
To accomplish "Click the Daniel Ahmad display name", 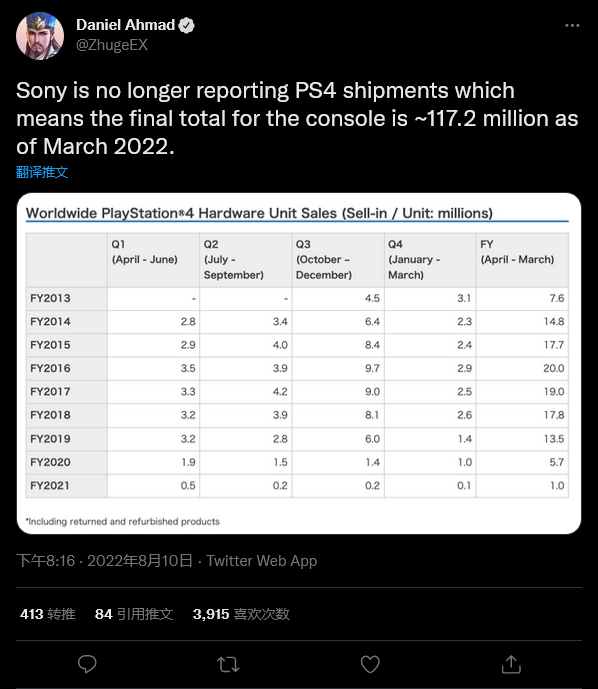I will point(126,25).
